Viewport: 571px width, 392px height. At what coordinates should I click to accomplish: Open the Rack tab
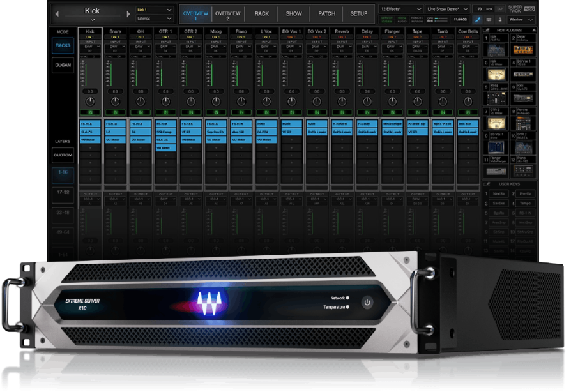(x=261, y=14)
